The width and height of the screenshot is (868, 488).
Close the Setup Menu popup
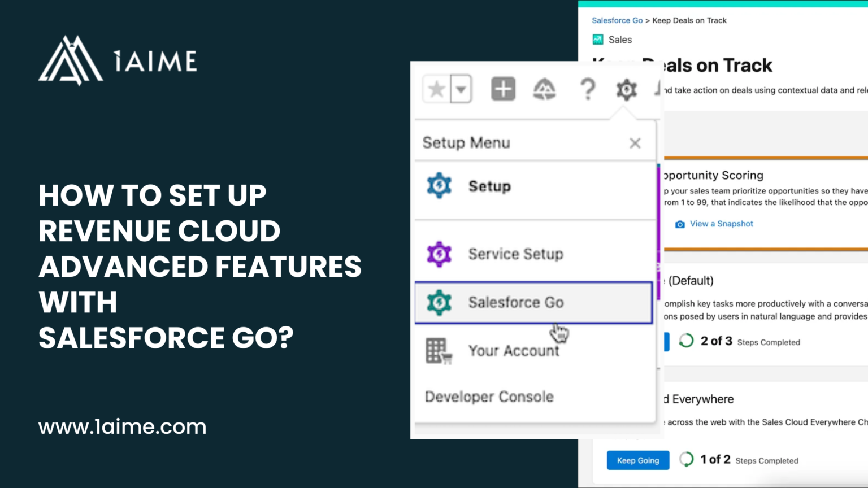tap(635, 143)
